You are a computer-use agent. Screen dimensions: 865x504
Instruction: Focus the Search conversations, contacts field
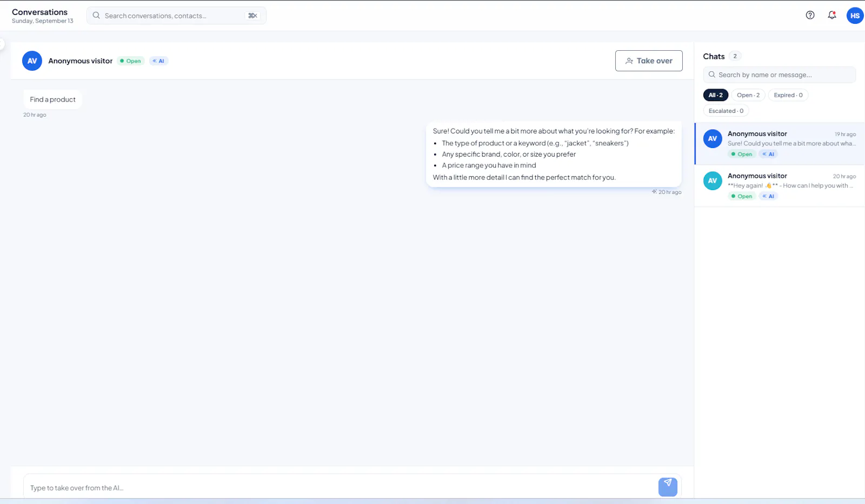(176, 16)
